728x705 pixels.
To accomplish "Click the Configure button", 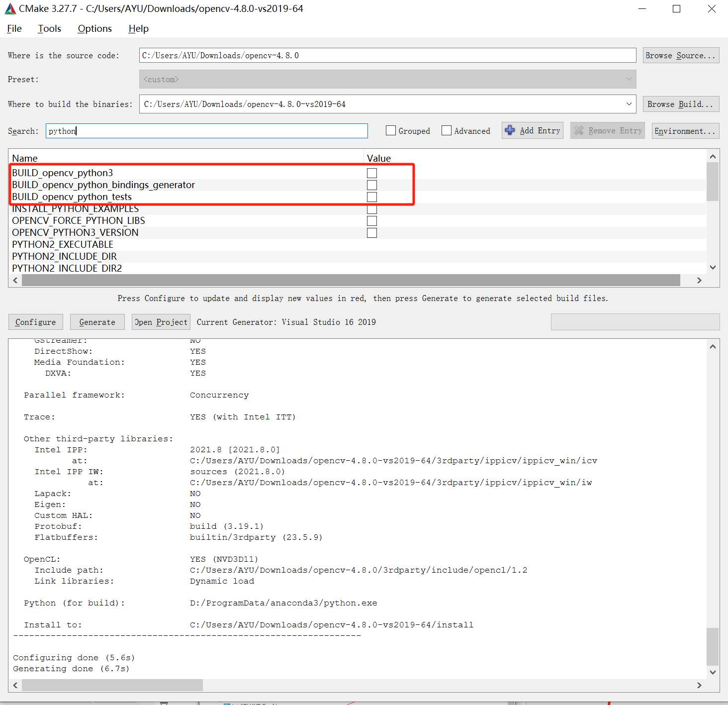I will pos(36,322).
